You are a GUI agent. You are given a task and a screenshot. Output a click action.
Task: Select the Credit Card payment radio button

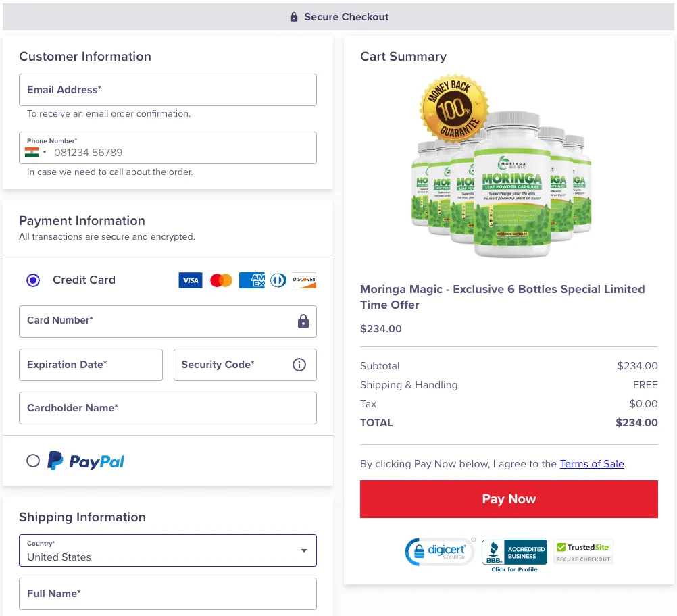pyautogui.click(x=33, y=280)
